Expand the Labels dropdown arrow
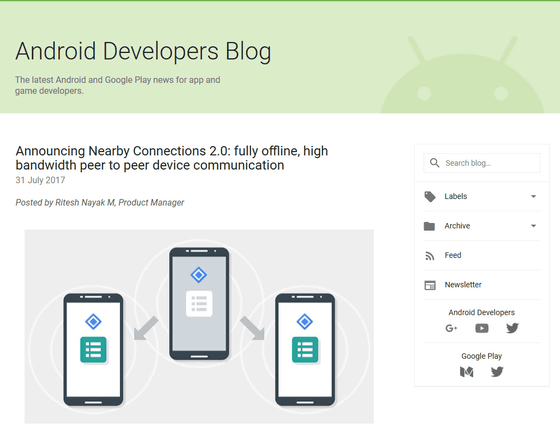 tap(533, 196)
